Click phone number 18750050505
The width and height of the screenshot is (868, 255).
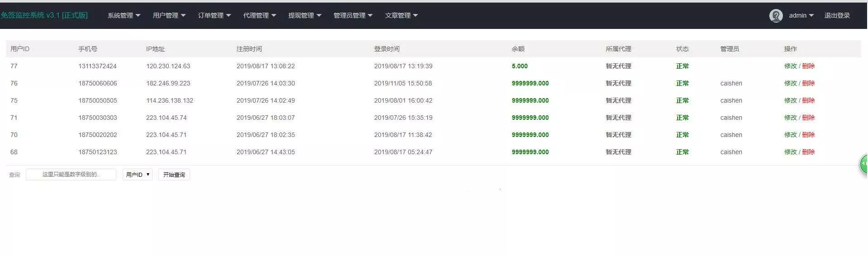[97, 100]
